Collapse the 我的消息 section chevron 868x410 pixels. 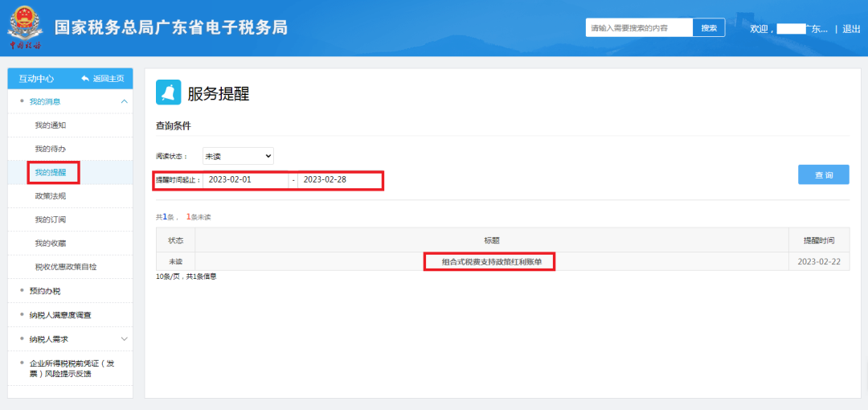pyautogui.click(x=124, y=101)
